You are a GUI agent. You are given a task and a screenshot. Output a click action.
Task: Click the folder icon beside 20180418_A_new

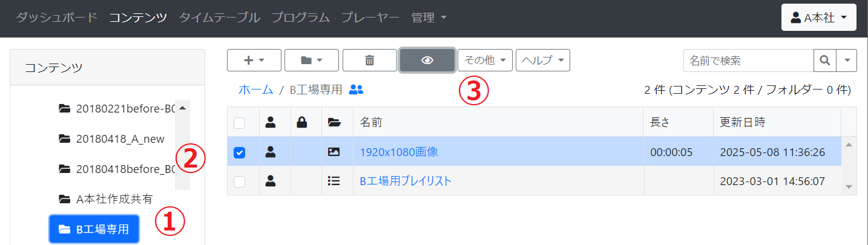(64, 139)
